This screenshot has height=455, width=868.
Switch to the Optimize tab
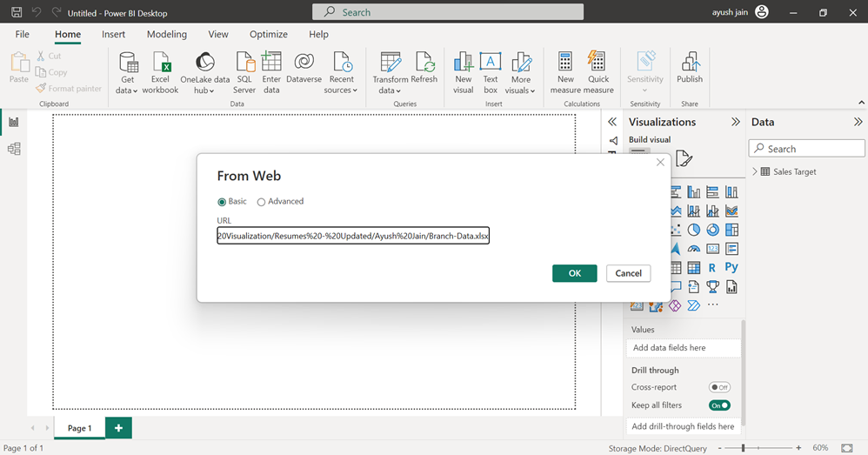(269, 34)
